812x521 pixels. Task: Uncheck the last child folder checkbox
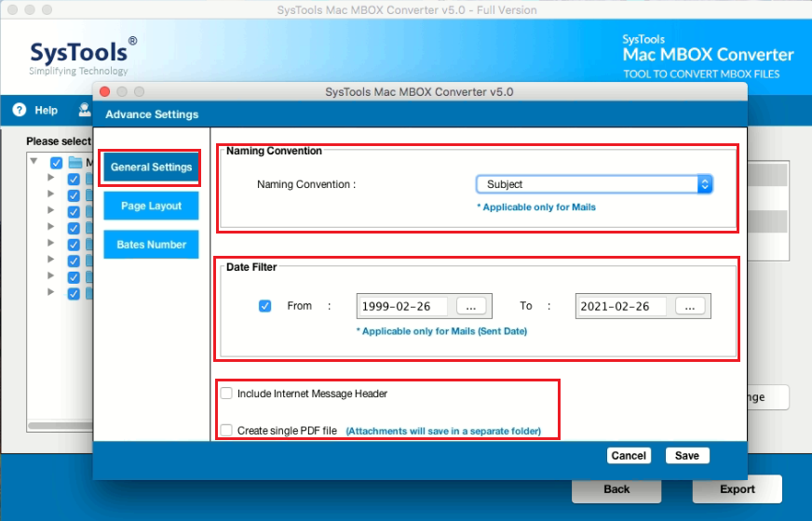point(74,293)
